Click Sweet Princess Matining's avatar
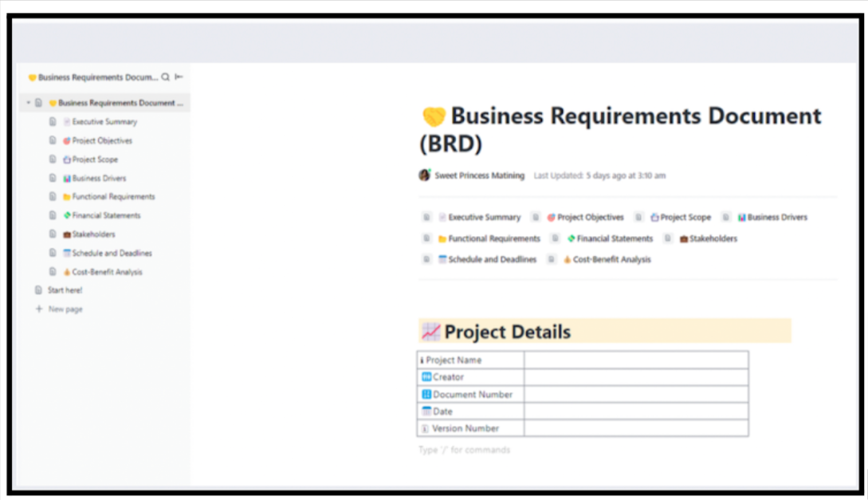The height and width of the screenshot is (500, 868). click(x=423, y=175)
